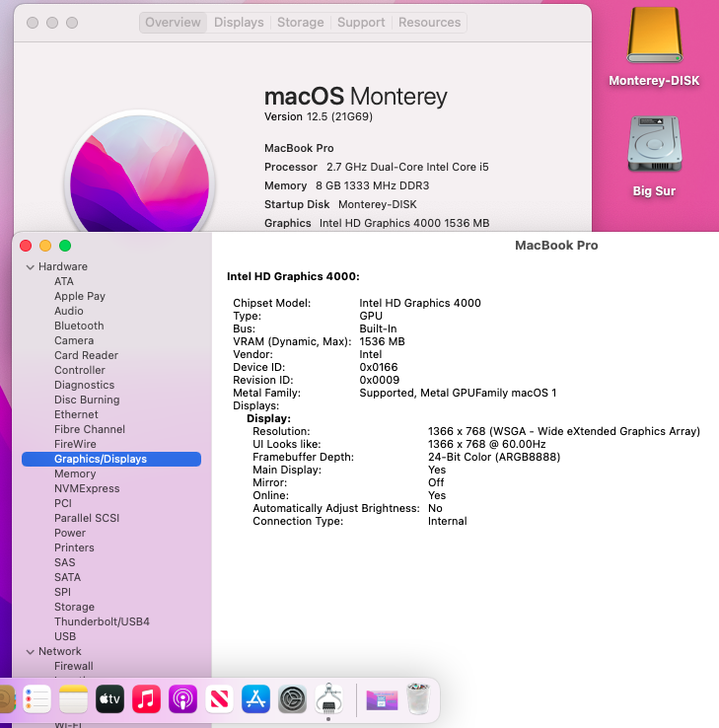Image resolution: width=719 pixels, height=728 pixels.
Task: Open the Music app in the Dock
Action: coord(146,698)
